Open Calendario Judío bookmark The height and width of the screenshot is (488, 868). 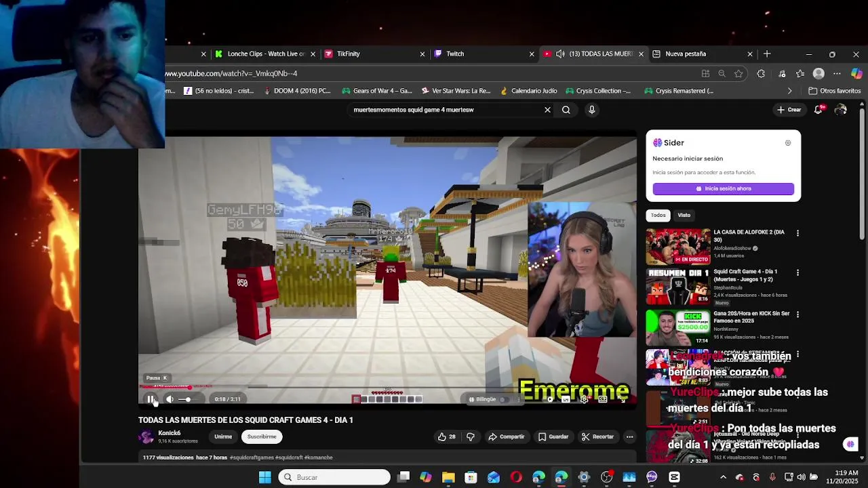(x=528, y=91)
